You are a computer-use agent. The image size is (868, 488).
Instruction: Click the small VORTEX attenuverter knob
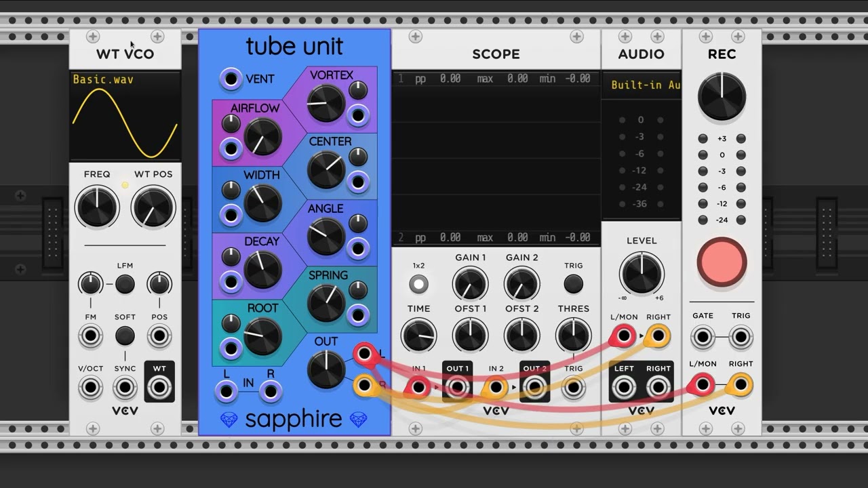358,90
